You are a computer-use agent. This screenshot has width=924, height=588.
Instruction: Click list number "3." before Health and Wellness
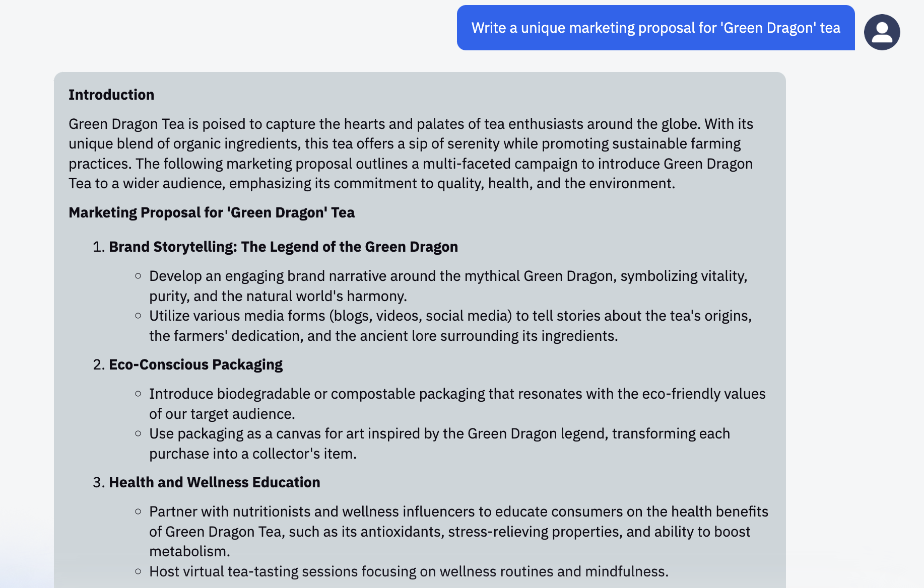[98, 482]
